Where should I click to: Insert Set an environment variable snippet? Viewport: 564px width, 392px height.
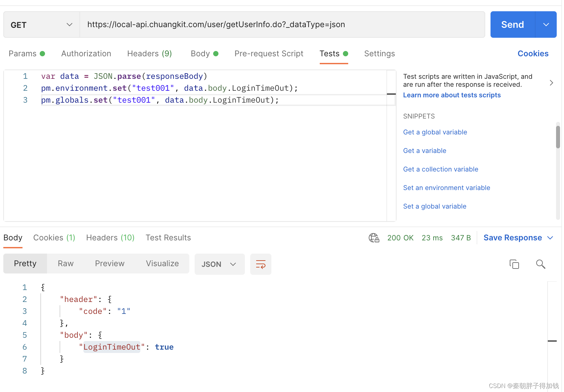pos(446,188)
